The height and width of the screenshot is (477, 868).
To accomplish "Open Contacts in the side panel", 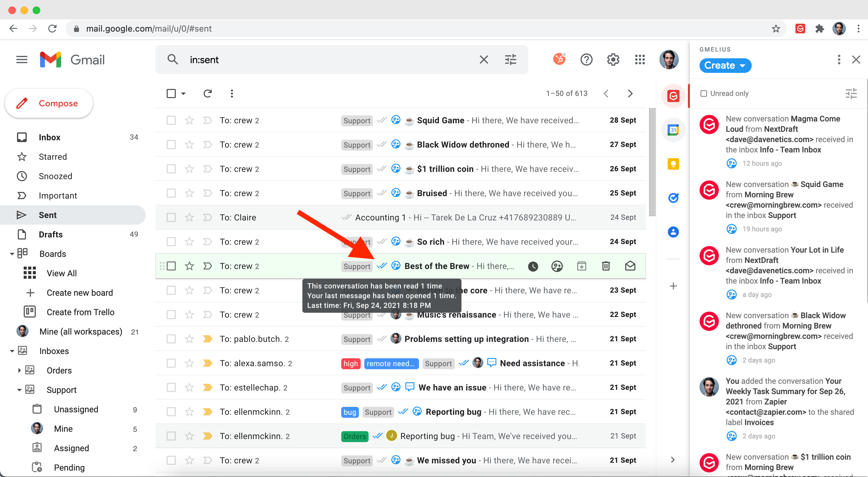I will click(673, 232).
